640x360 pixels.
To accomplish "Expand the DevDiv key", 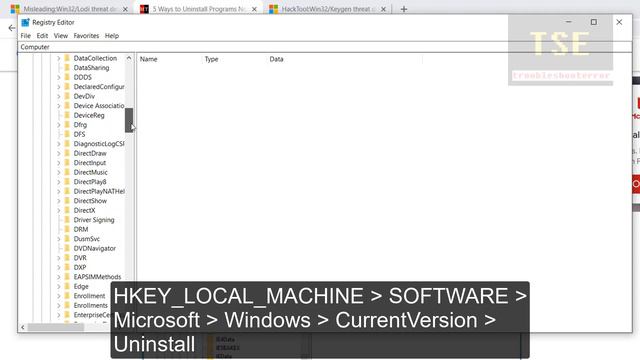I will (58, 96).
